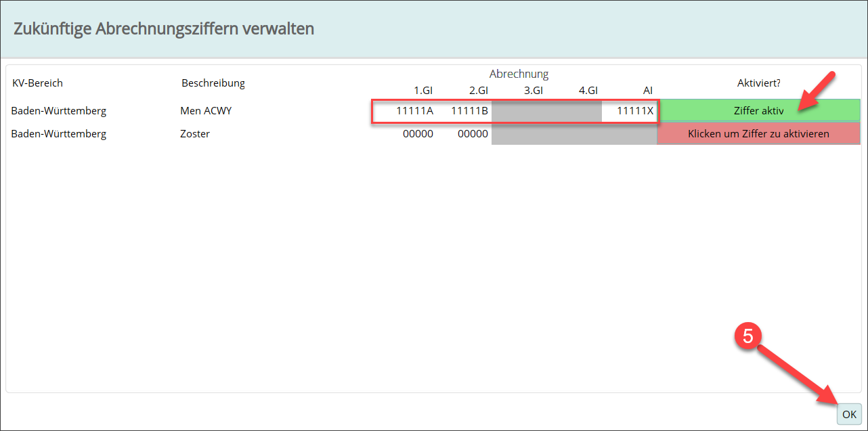This screenshot has height=431, width=868.
Task: Click the 2.GI value 00000 in Zoster row
Action: (473, 134)
